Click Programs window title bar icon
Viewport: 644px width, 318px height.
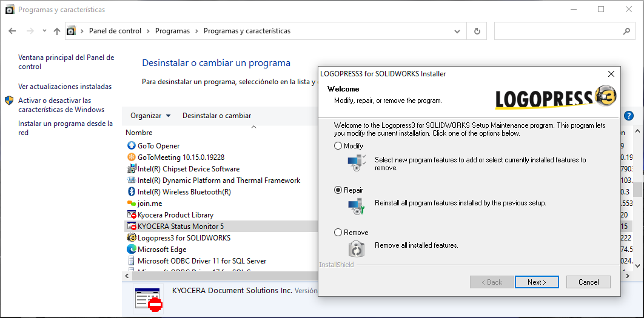pyautogui.click(x=10, y=10)
